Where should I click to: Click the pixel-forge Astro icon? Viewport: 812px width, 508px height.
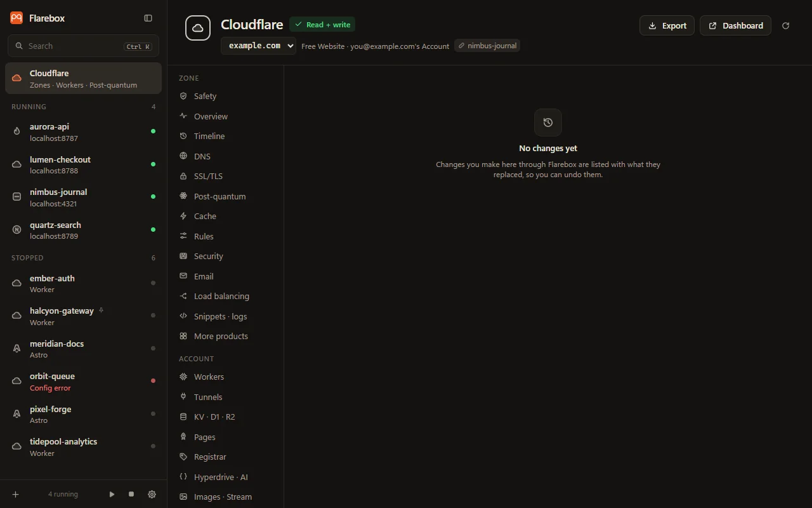coord(17,414)
